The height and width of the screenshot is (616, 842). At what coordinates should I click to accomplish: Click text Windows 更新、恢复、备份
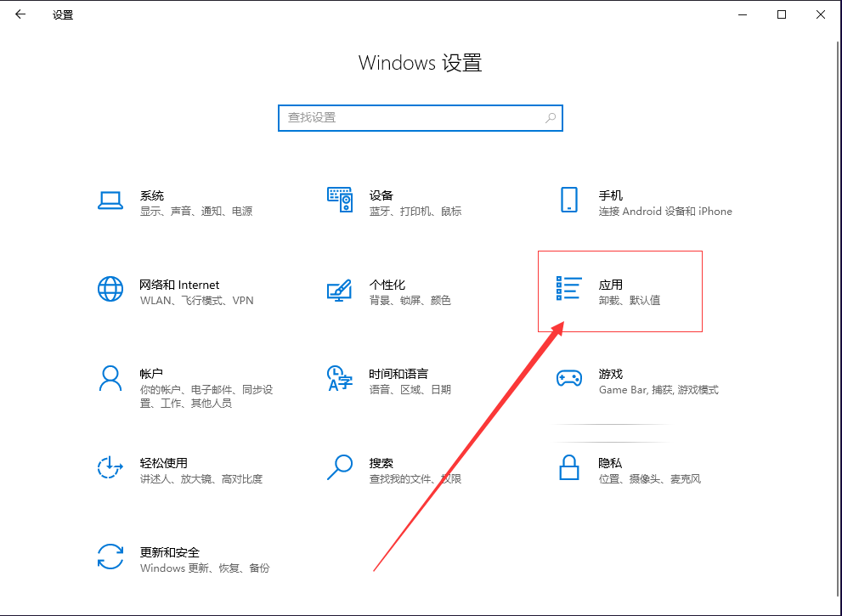pos(205,568)
